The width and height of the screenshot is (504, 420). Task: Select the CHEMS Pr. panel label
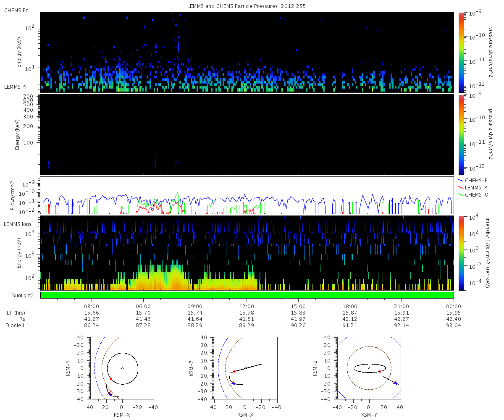pos(16,10)
